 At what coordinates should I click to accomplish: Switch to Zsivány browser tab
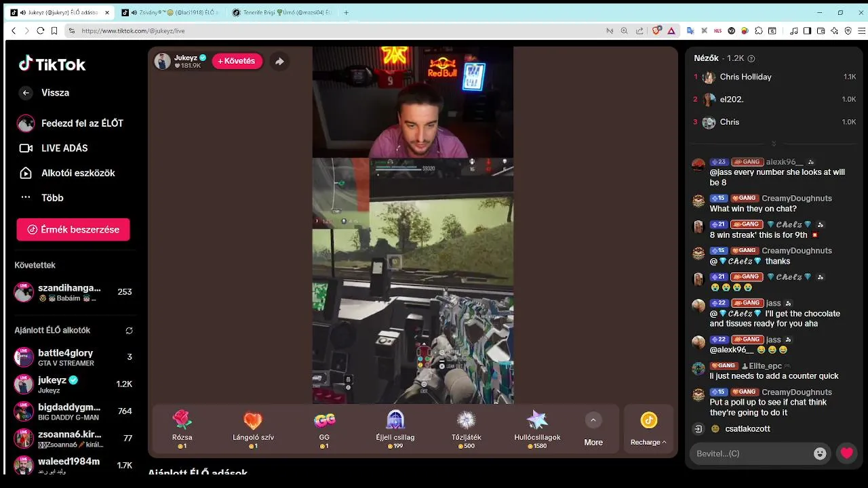pyautogui.click(x=170, y=12)
